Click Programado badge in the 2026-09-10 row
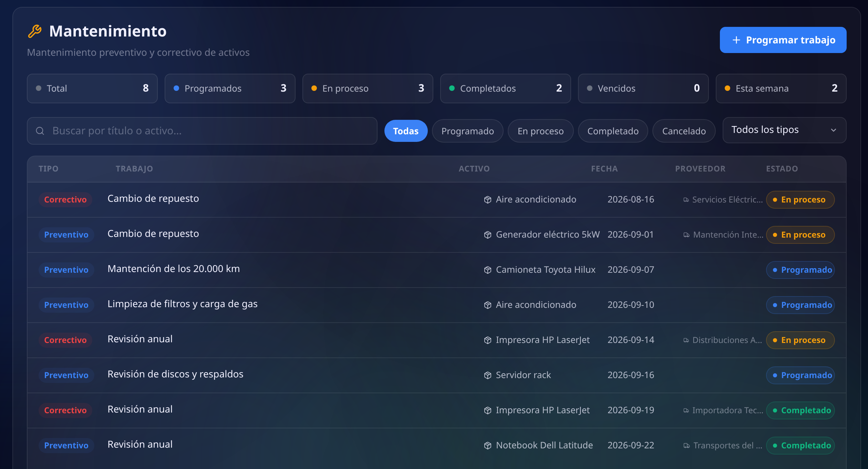The width and height of the screenshot is (868, 469). tap(800, 305)
